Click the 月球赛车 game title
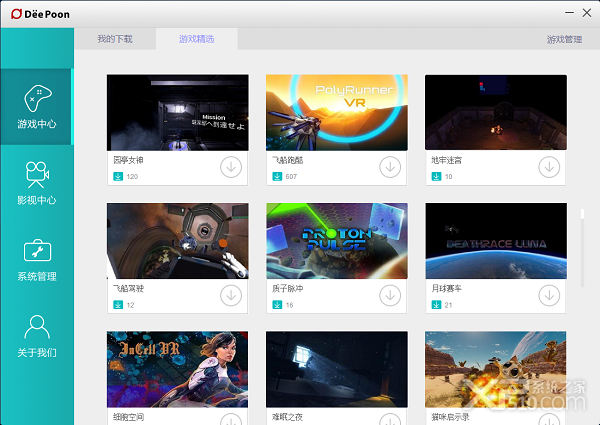Viewport: 600px width, 425px height. click(x=446, y=288)
